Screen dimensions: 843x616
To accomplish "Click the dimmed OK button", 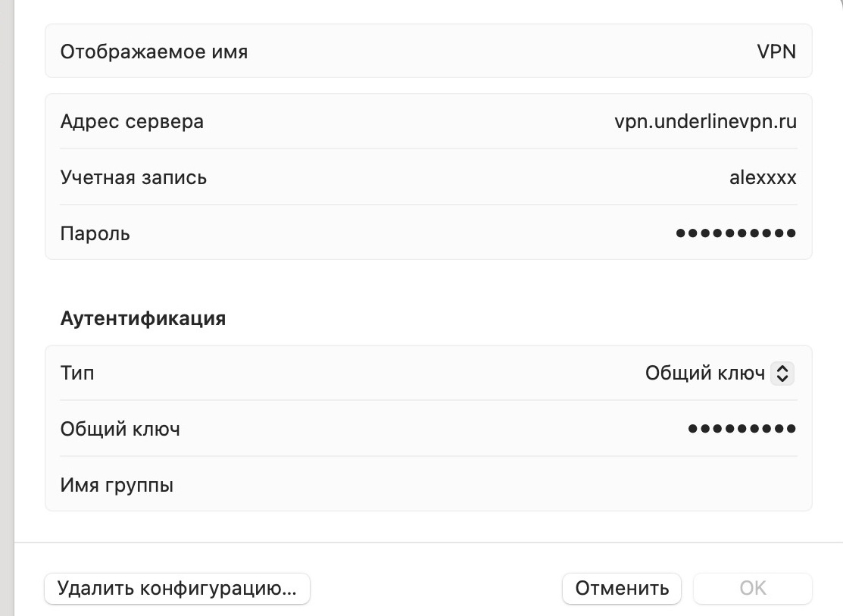I will coord(752,588).
